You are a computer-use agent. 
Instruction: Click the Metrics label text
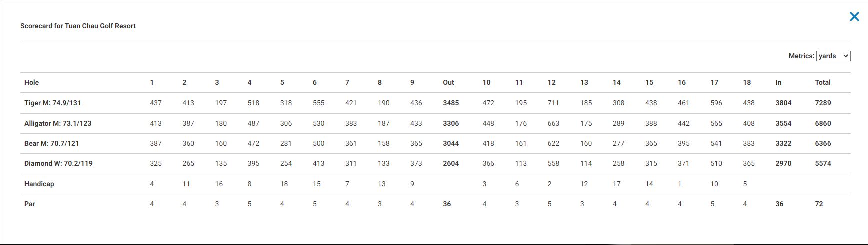pyautogui.click(x=801, y=56)
